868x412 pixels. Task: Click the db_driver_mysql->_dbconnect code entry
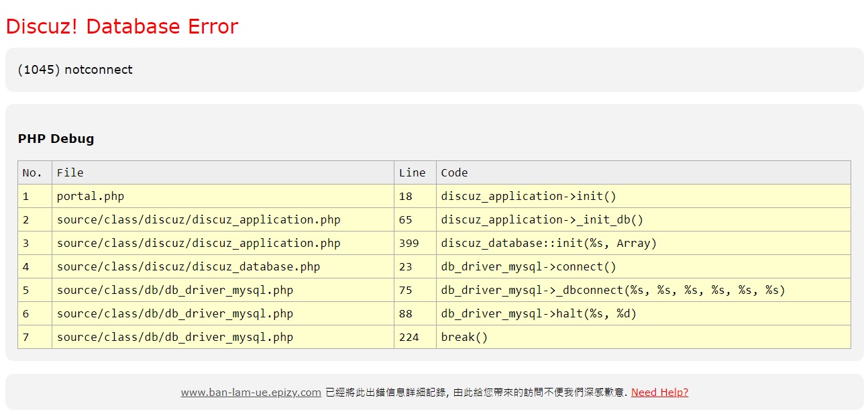pos(612,290)
